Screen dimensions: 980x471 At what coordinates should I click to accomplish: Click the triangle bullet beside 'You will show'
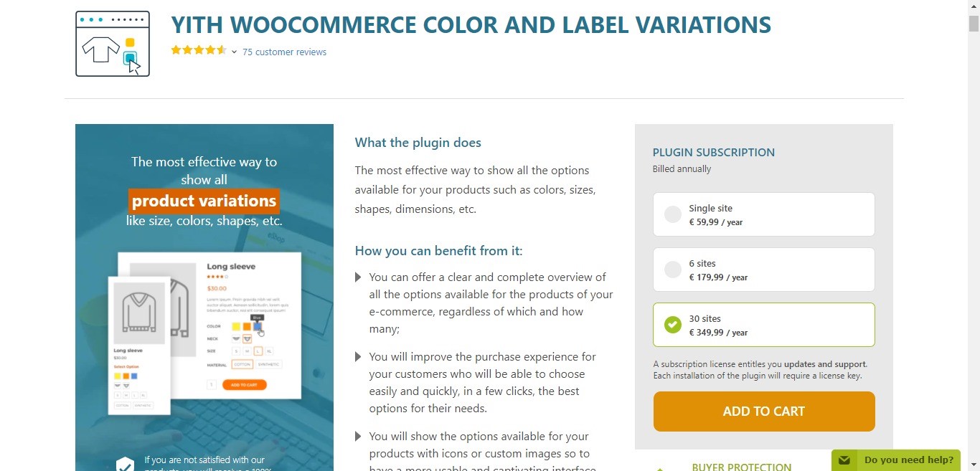click(358, 437)
